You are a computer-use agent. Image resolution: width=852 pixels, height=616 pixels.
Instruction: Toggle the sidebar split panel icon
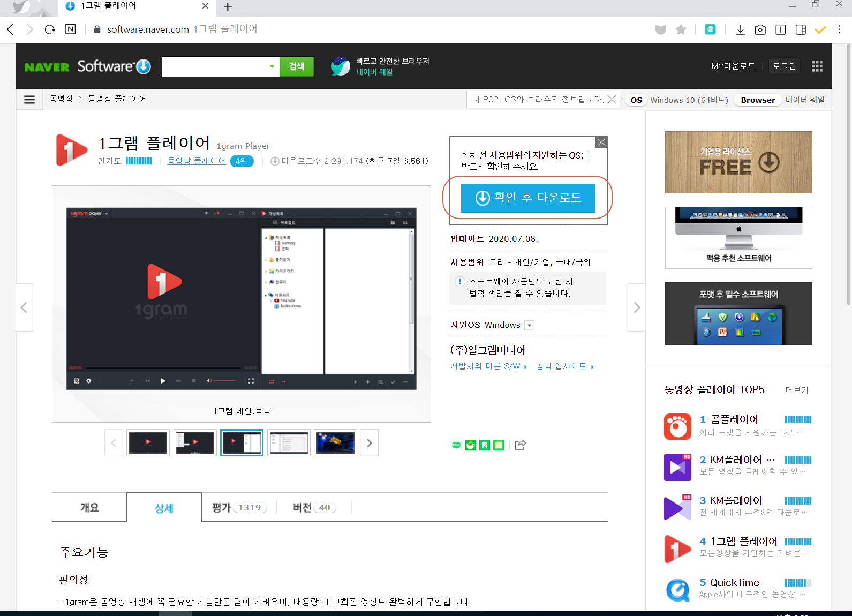pyautogui.click(x=801, y=29)
